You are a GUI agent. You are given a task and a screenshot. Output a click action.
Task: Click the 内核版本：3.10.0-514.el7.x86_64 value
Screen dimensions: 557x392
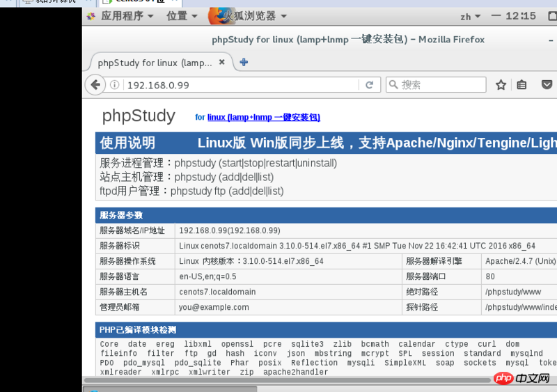tap(263, 261)
